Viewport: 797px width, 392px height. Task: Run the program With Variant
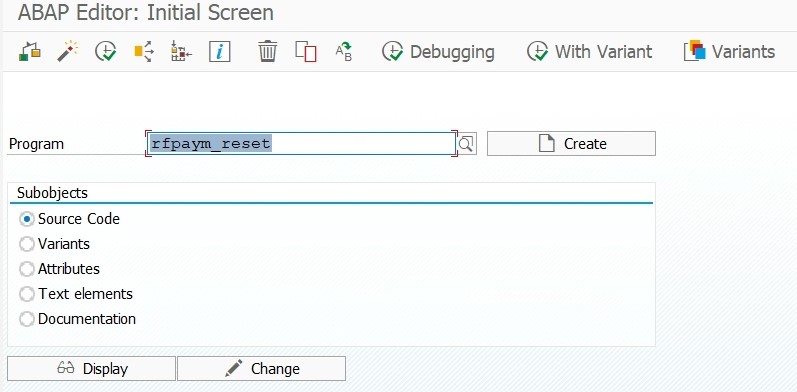pos(590,51)
